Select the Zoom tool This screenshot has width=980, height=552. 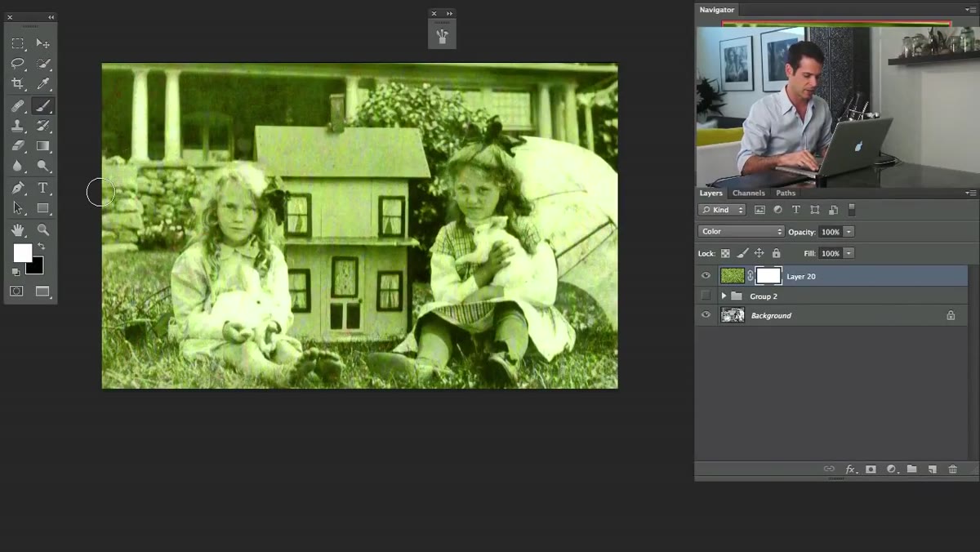click(x=43, y=230)
